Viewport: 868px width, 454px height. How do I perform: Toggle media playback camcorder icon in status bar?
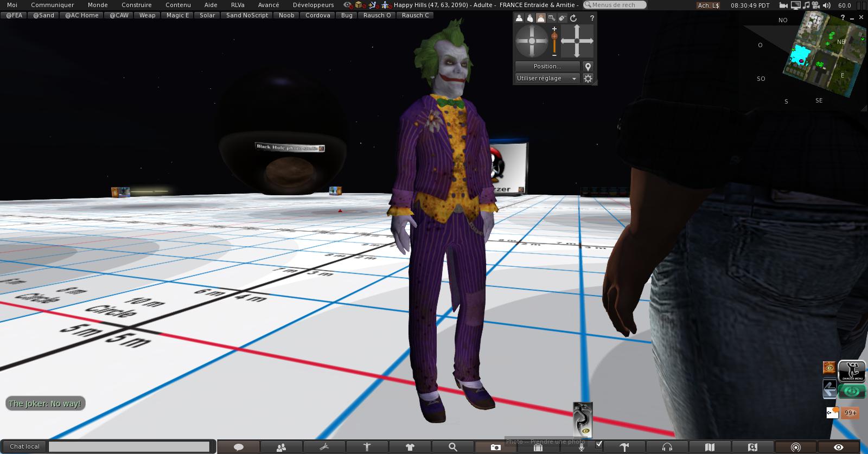(817, 5)
